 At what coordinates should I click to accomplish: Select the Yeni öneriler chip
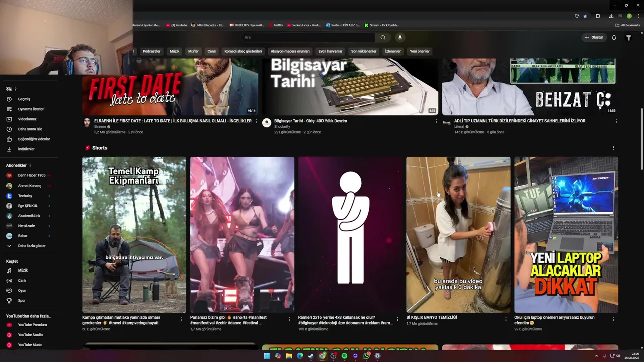click(420, 51)
